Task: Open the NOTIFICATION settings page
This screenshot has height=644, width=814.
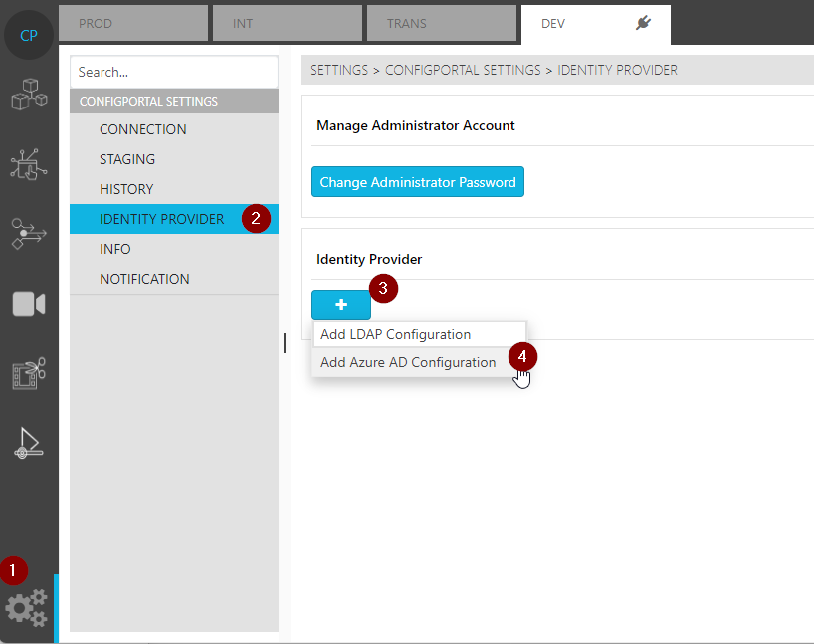Action: [144, 279]
